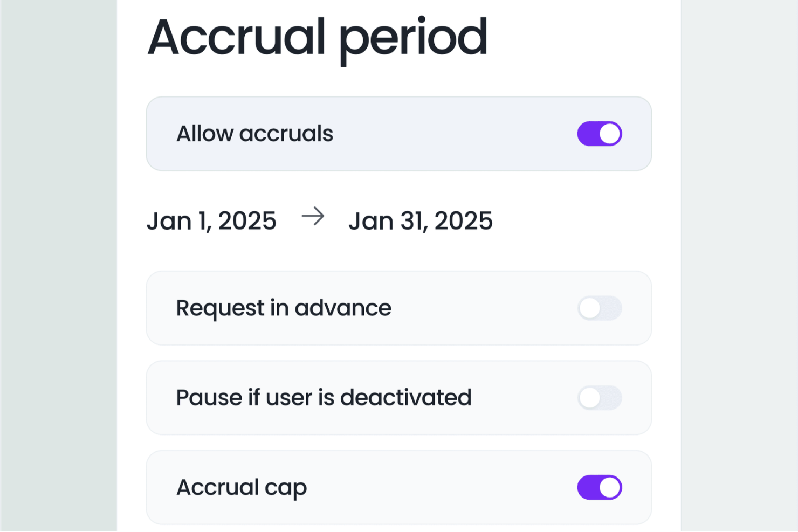Select the Pause if user is deactivated label
Image resolution: width=798 pixels, height=532 pixels.
click(324, 398)
